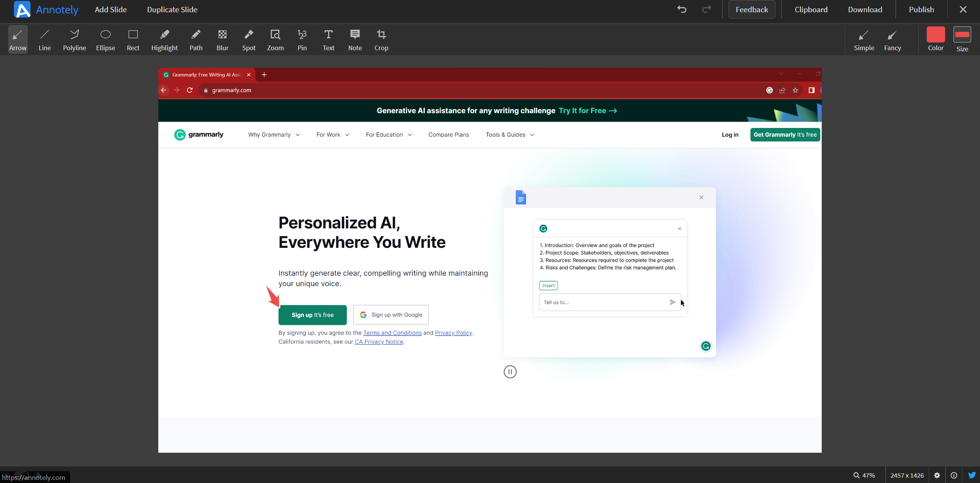This screenshot has width=980, height=483.
Task: Expand the For Work menu
Action: point(333,135)
